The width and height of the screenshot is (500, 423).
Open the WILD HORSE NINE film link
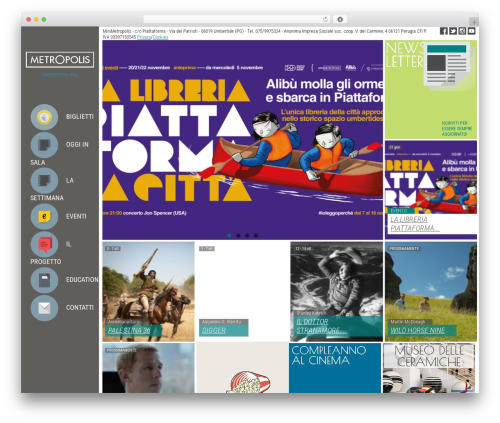pyautogui.click(x=418, y=331)
